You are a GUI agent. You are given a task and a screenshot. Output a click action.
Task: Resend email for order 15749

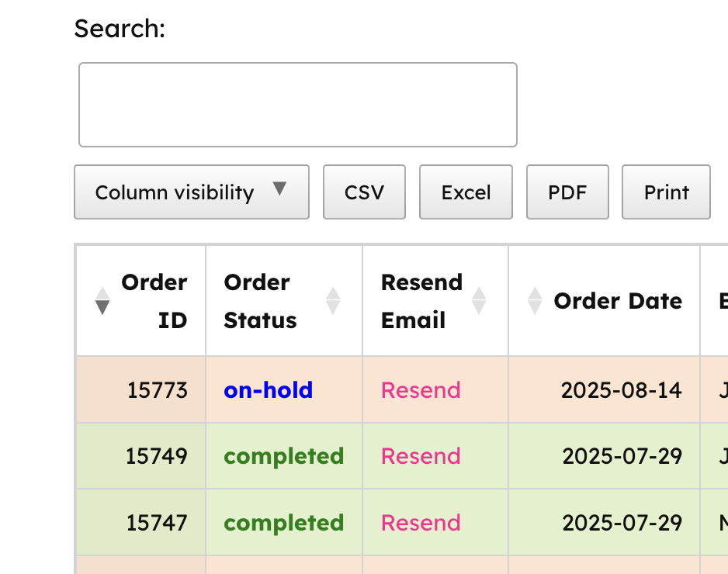(x=421, y=456)
